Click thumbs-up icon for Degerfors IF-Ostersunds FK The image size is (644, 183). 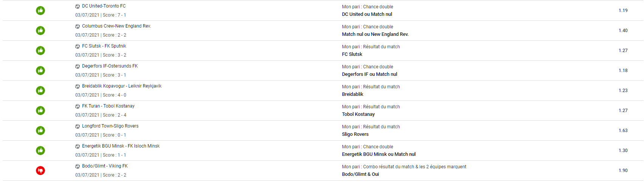40,71
